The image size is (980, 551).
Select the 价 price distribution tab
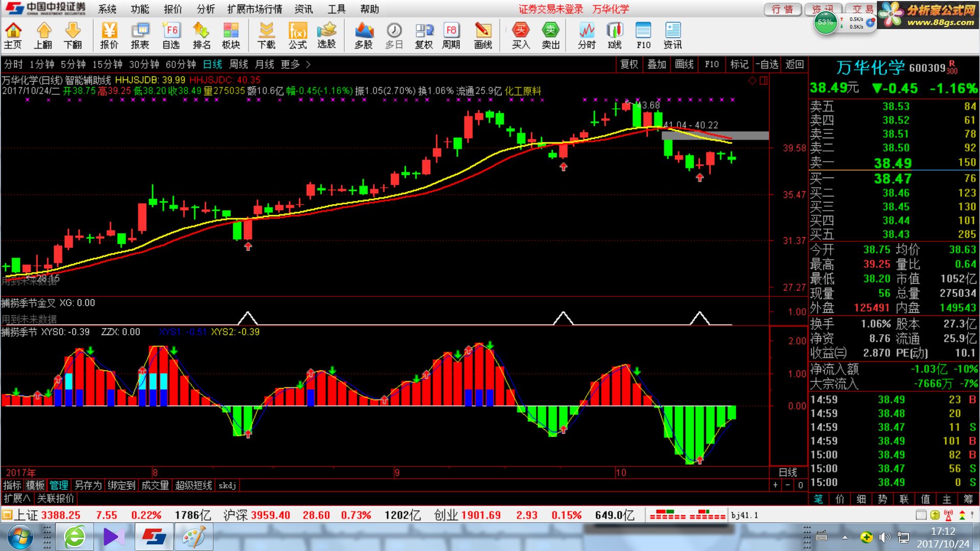click(840, 499)
